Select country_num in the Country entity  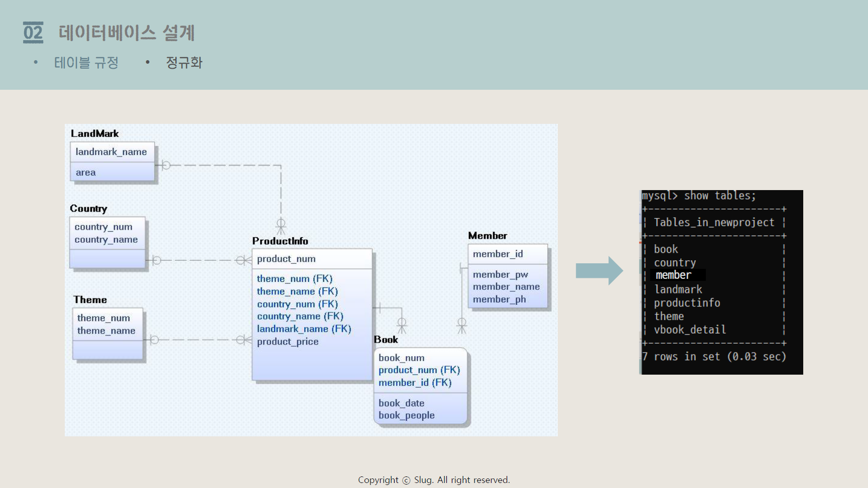[103, 227]
